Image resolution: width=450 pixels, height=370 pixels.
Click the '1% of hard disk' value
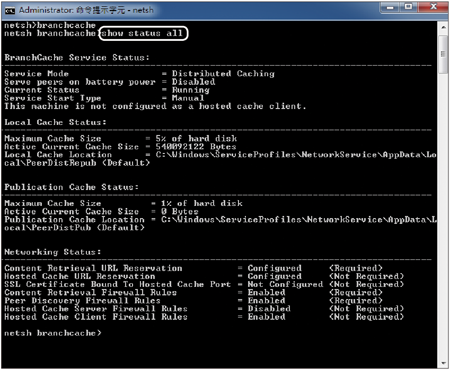click(x=202, y=203)
